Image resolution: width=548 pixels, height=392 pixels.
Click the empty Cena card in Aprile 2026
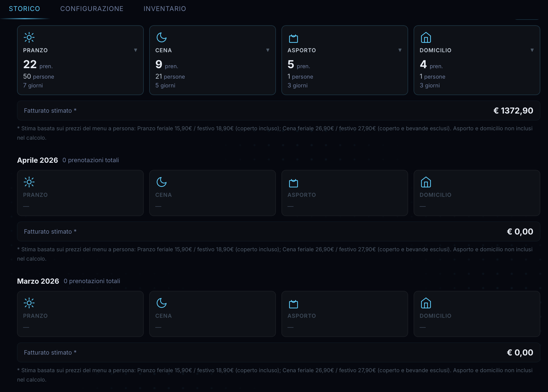pos(212,193)
